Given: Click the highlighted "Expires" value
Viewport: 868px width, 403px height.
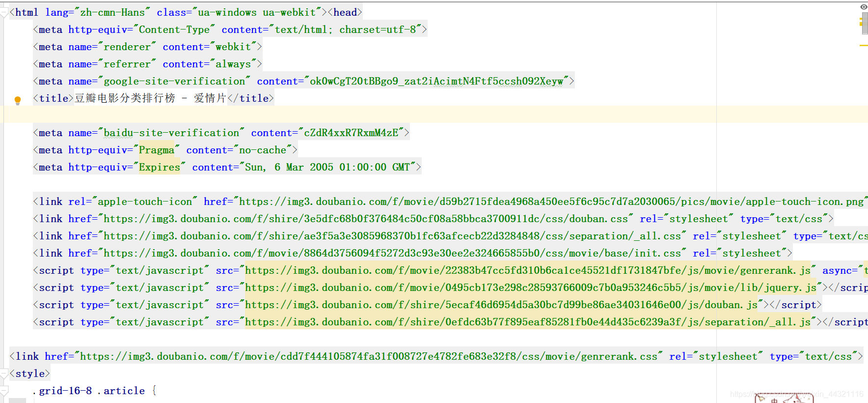Looking at the screenshot, I should 160,167.
